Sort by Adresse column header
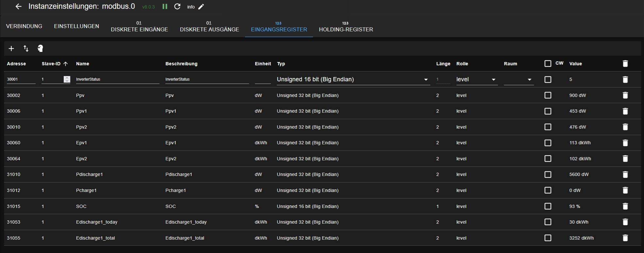Viewport: 644px width, 253px height. [x=16, y=64]
